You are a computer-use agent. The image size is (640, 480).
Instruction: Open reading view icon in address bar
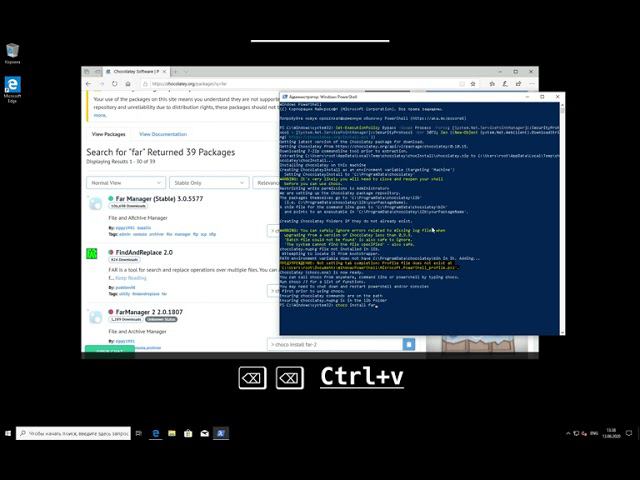click(462, 84)
